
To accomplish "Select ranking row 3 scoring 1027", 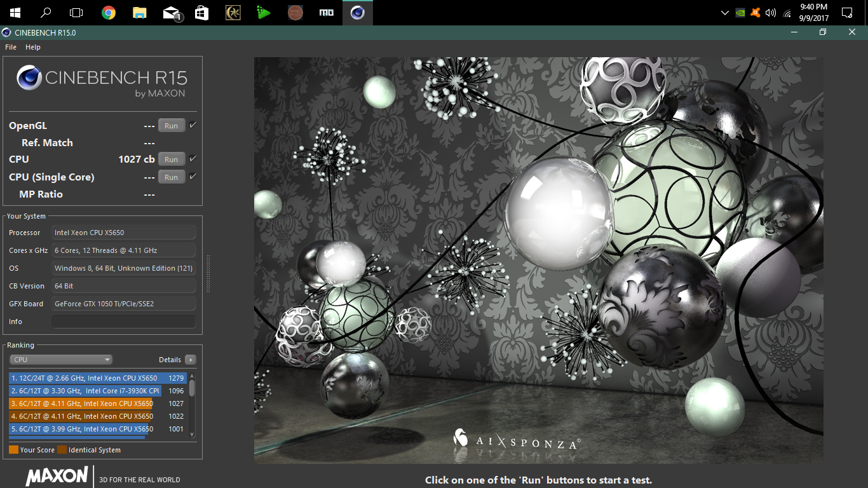I will pyautogui.click(x=98, y=403).
